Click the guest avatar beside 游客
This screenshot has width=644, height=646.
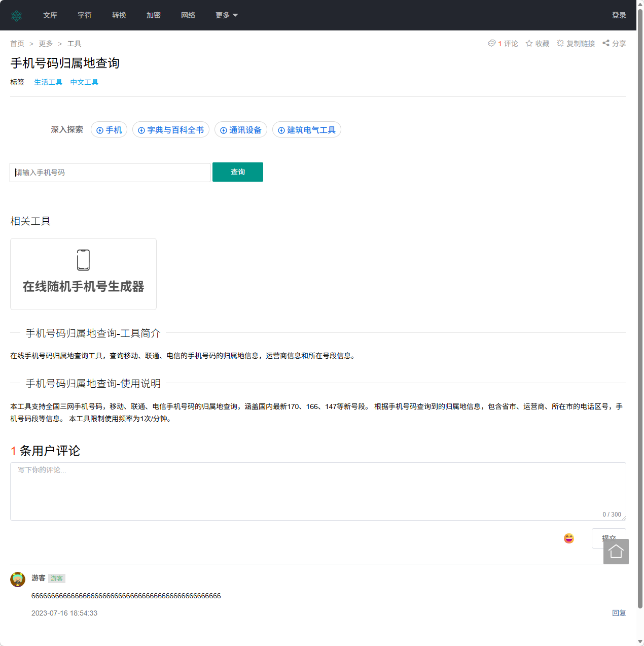coord(18,579)
